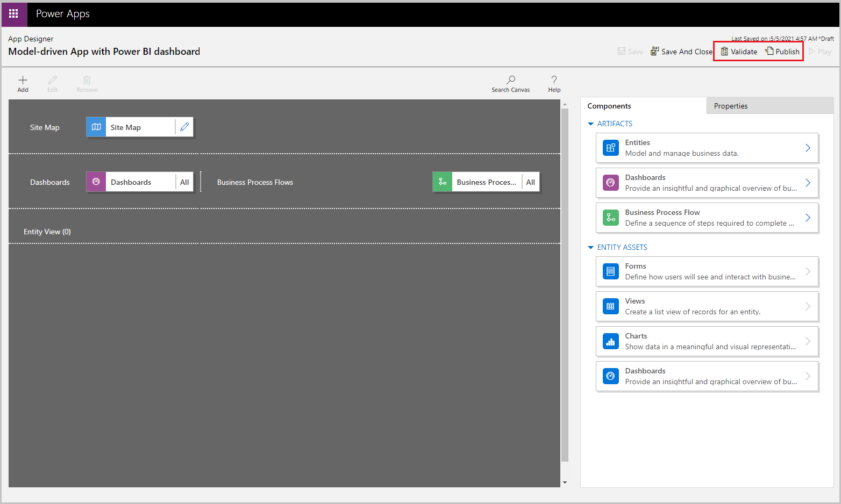Click the Play button

click(820, 52)
